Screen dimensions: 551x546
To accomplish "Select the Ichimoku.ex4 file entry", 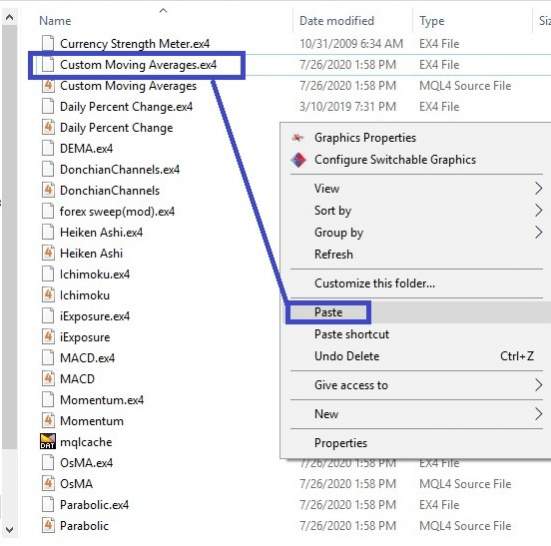I will tap(95, 274).
